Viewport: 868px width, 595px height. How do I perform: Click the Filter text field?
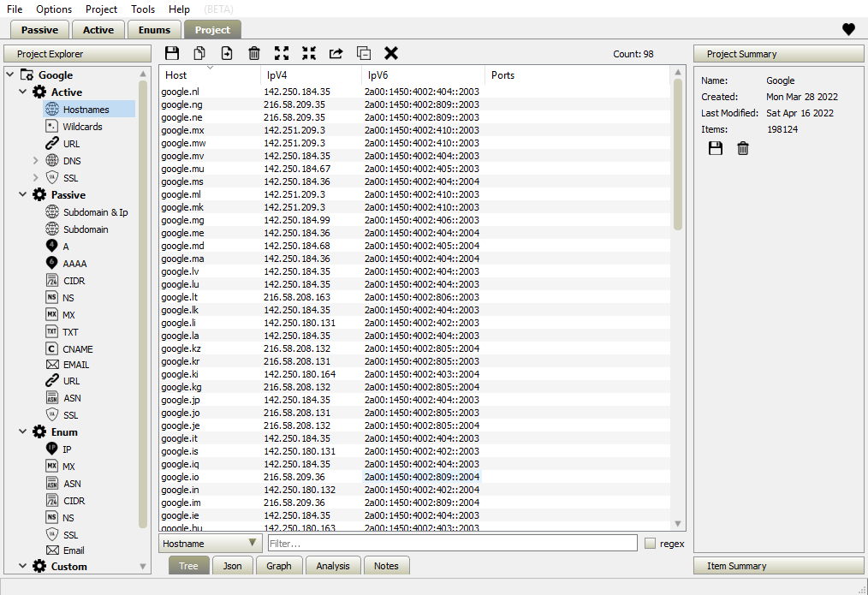[x=452, y=543]
